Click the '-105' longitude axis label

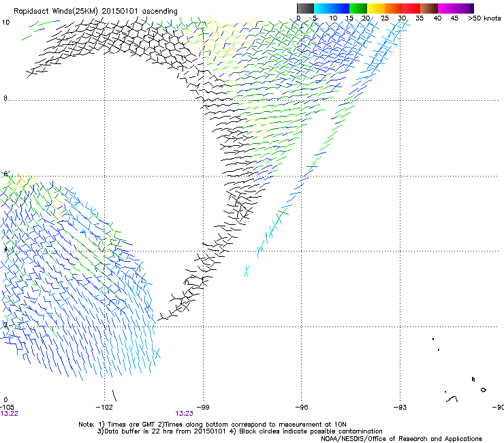(7, 408)
